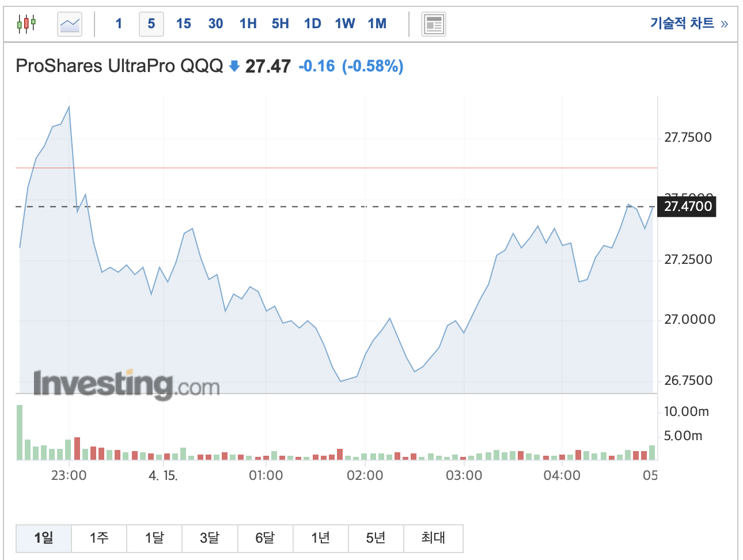The width and height of the screenshot is (743, 560).
Task: Click the 23:00 time axis label
Action: tap(69, 476)
